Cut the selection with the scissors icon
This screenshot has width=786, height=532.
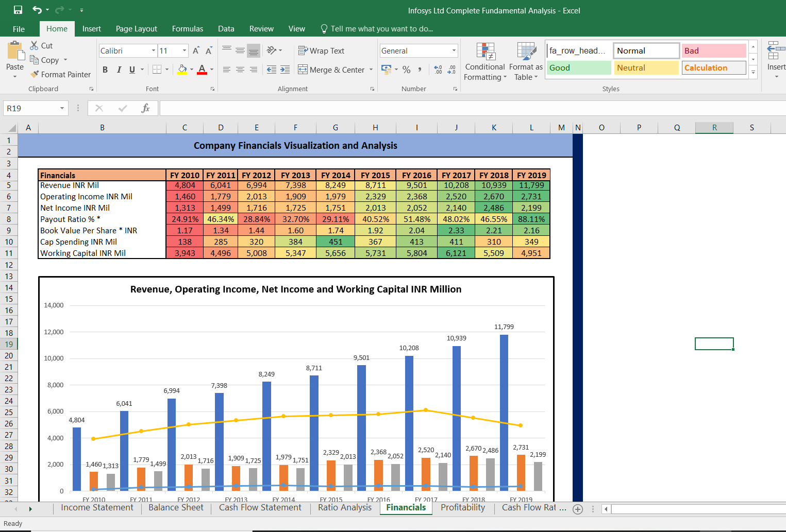(x=35, y=45)
